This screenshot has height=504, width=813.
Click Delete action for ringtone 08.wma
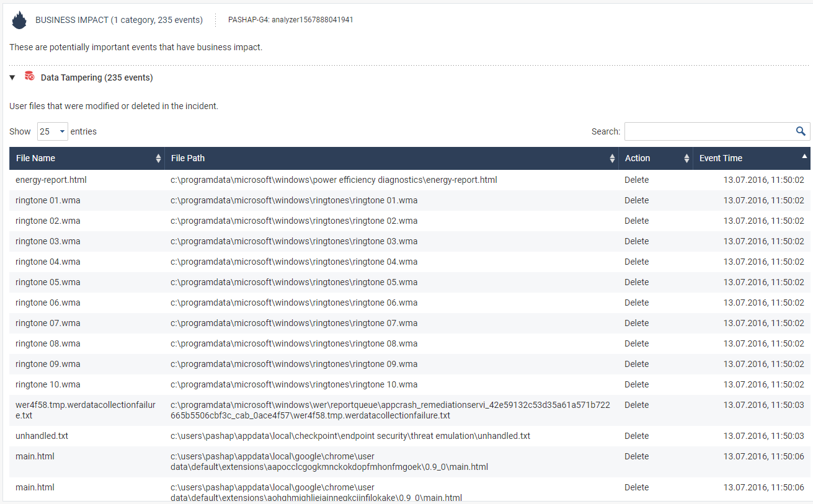click(636, 343)
